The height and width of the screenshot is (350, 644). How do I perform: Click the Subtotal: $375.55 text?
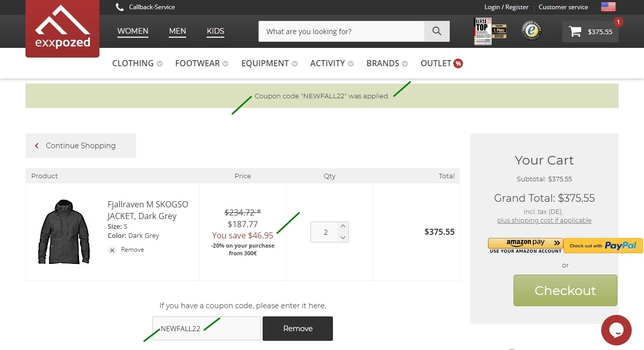[544, 179]
